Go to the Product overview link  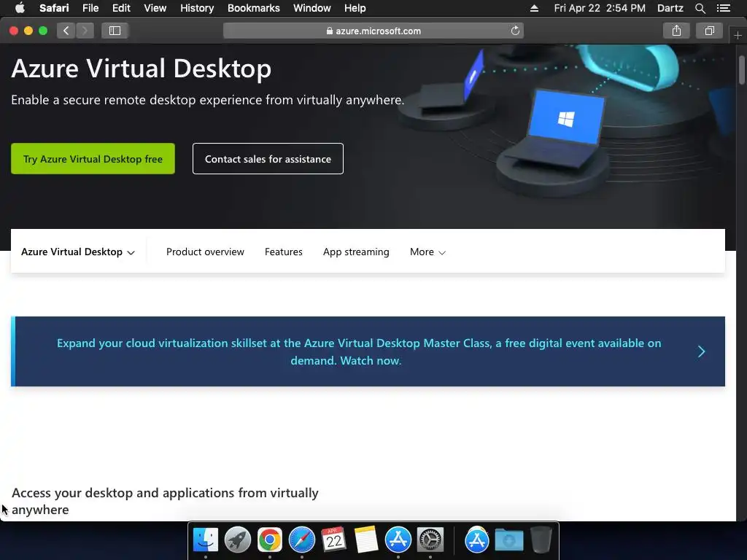click(x=205, y=252)
